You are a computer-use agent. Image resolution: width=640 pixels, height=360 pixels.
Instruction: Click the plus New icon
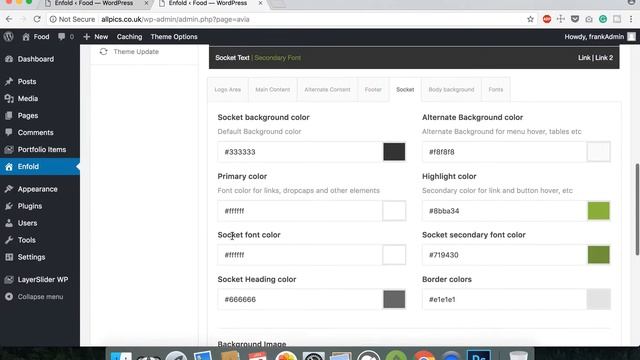click(x=87, y=37)
